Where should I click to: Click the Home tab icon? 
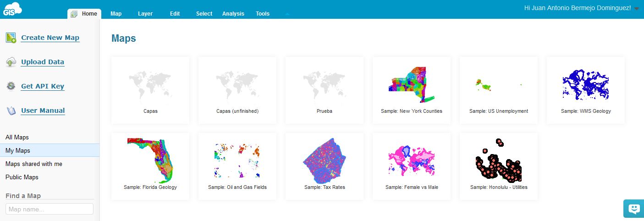click(74, 14)
